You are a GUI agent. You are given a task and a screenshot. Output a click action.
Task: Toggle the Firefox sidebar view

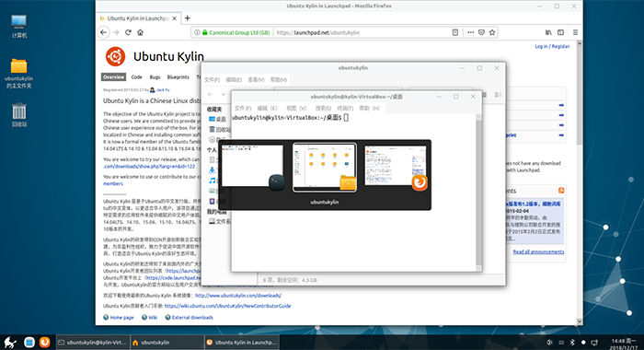point(560,32)
